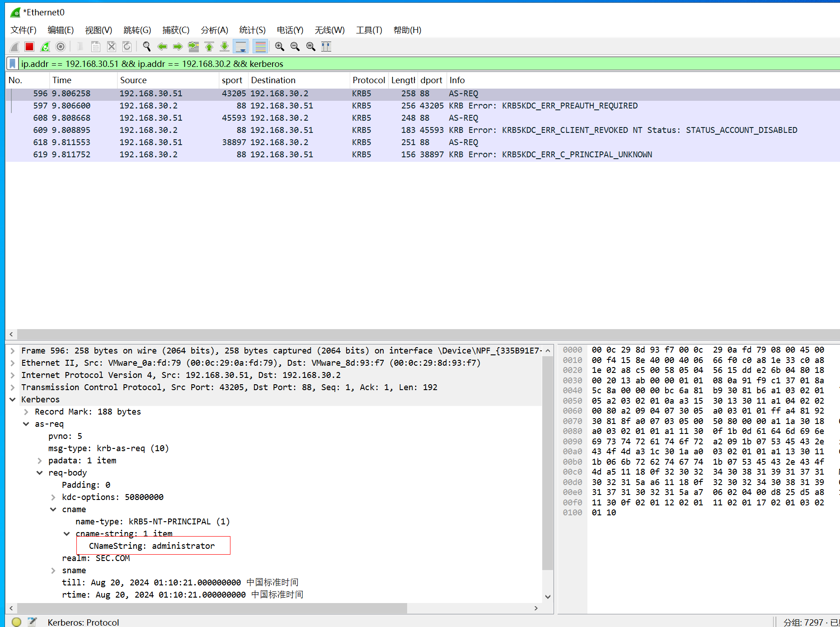The width and height of the screenshot is (840, 627).
Task: Collapse the Kerberos protocol tree
Action: coord(13,400)
